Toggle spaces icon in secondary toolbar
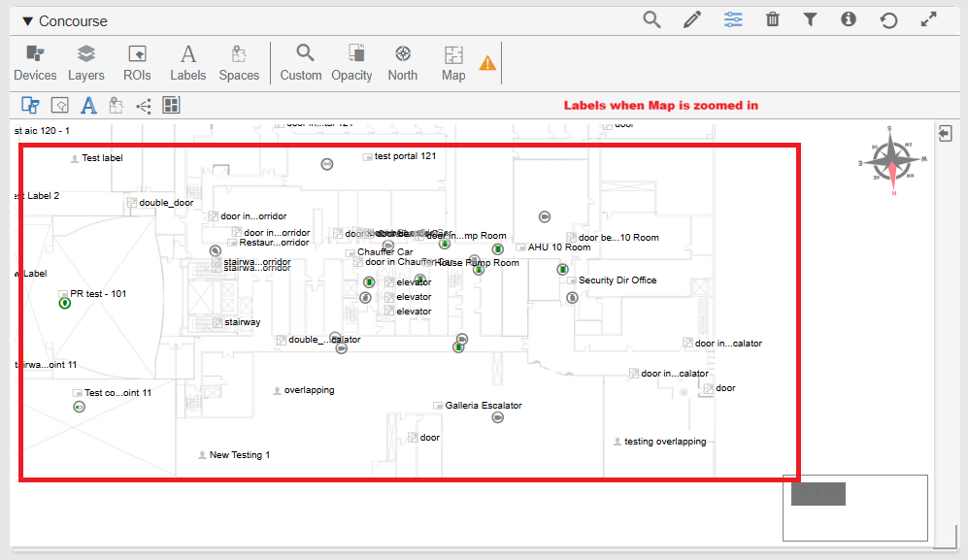The height and width of the screenshot is (560, 968). click(x=117, y=106)
